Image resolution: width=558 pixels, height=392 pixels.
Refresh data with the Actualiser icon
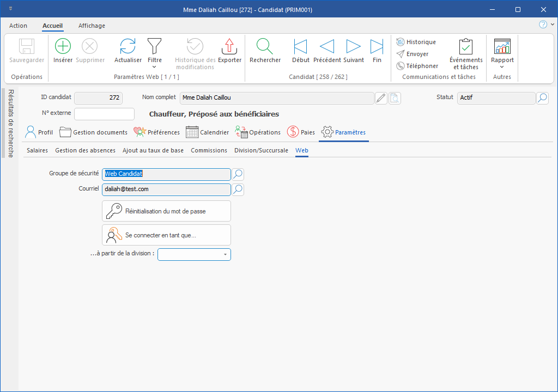pos(128,47)
